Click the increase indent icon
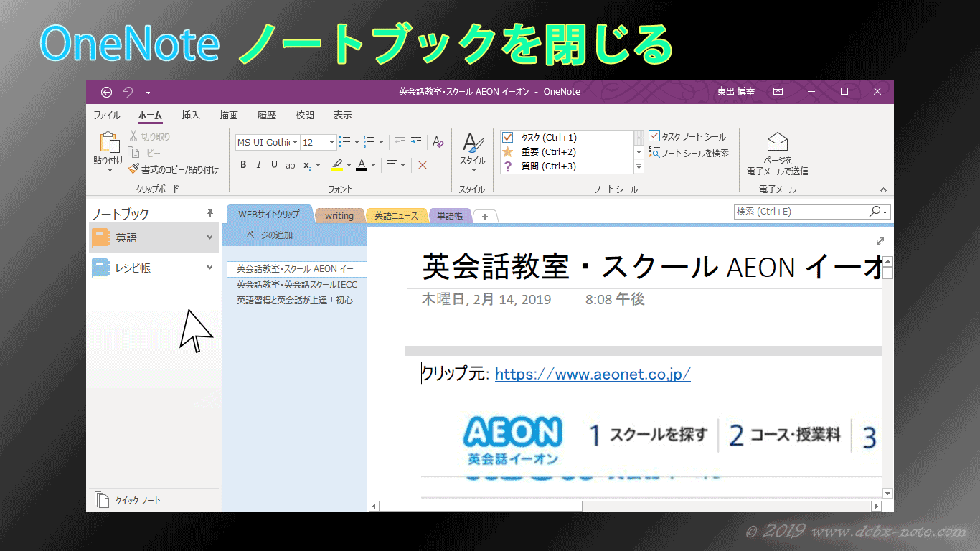This screenshot has height=551, width=980. click(417, 142)
